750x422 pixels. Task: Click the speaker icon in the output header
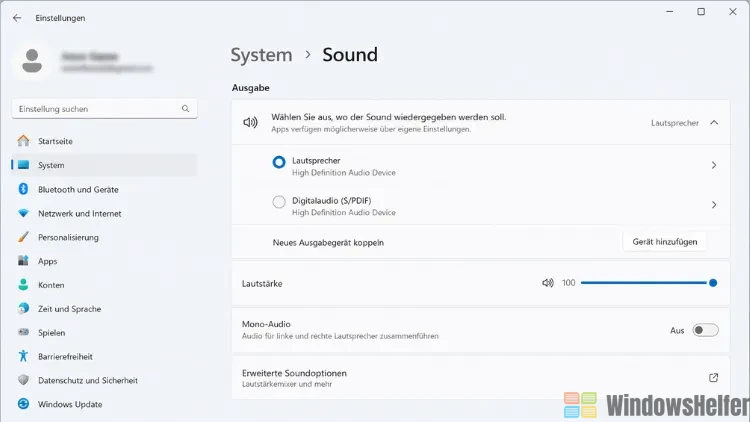(250, 122)
